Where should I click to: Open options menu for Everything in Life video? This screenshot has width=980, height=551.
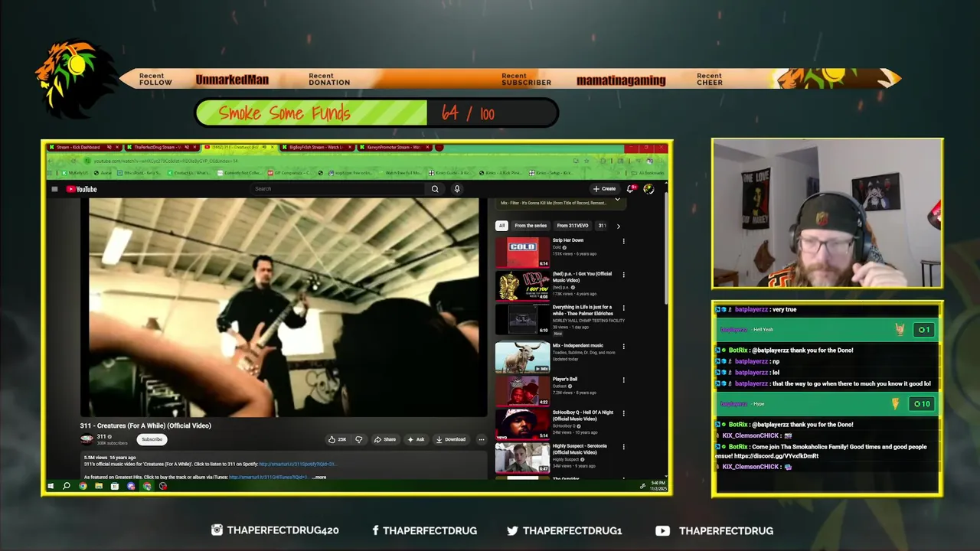[x=623, y=308]
